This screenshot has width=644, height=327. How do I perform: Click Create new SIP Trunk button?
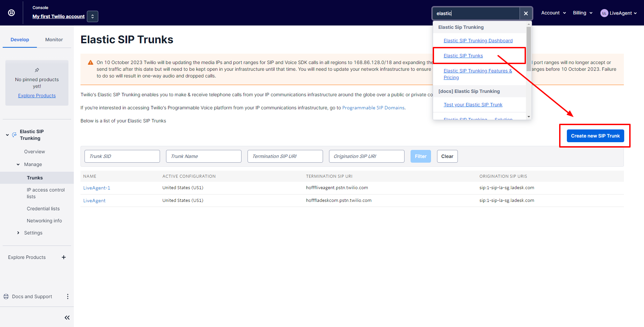coord(595,136)
